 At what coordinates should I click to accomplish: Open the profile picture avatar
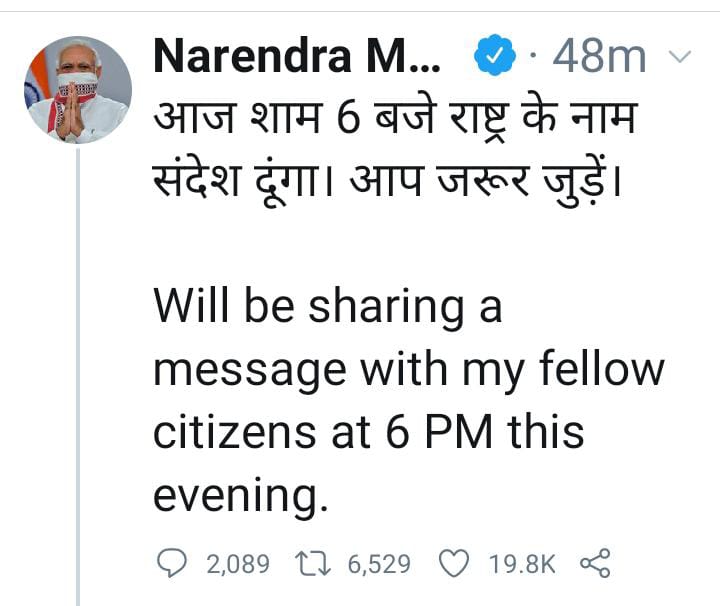coord(77,89)
